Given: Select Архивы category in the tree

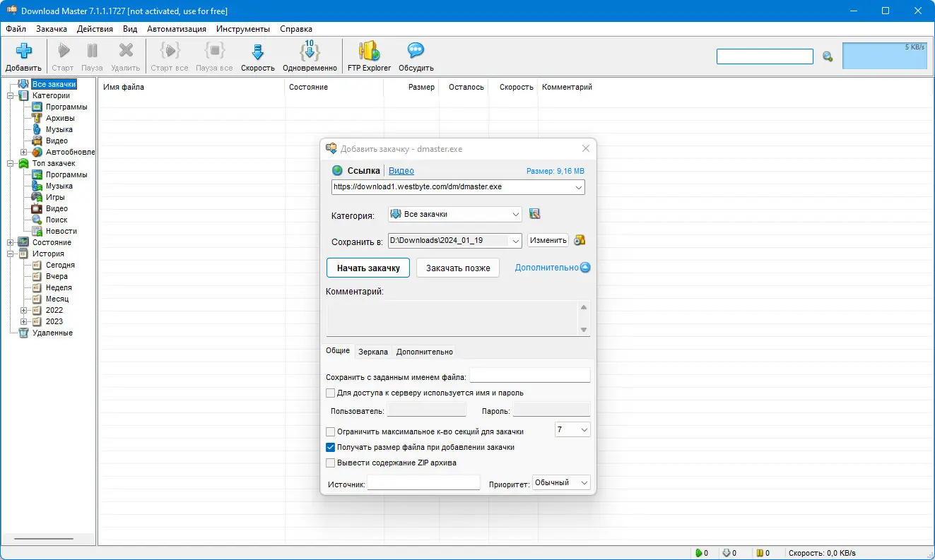Looking at the screenshot, I should [x=60, y=118].
